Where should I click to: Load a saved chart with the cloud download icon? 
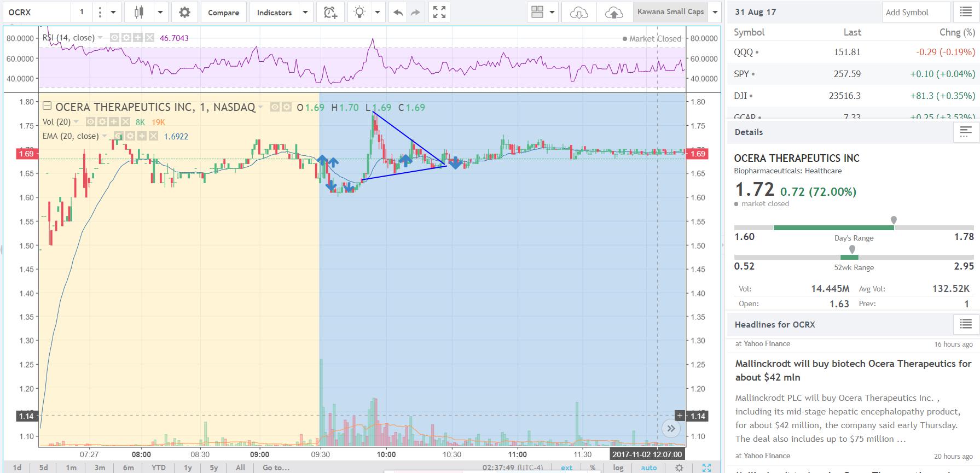click(578, 12)
